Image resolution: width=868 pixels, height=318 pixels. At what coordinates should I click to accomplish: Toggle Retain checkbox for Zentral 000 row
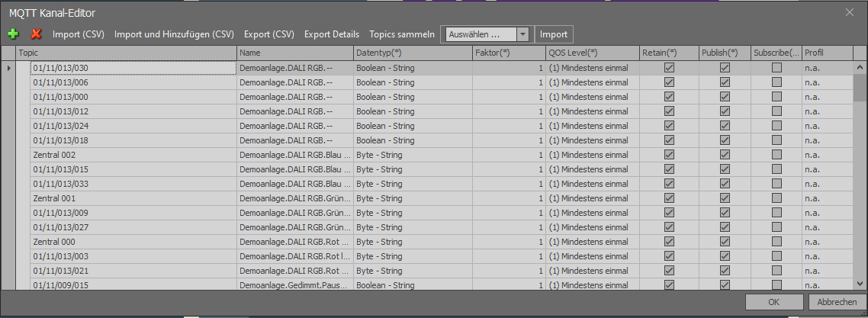pos(669,242)
